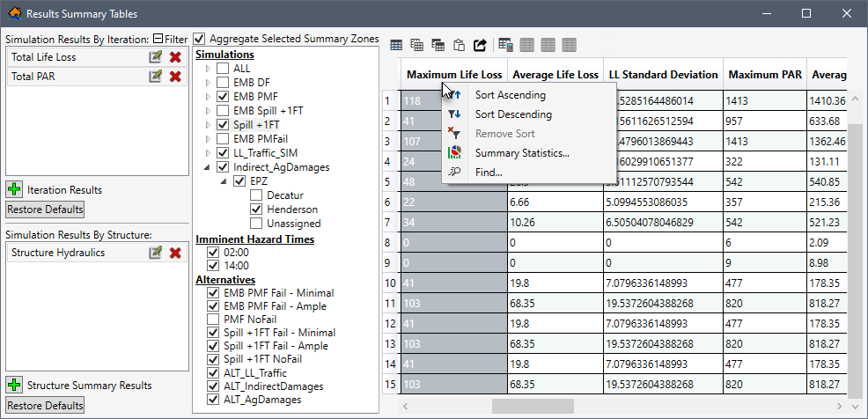Select row header 15 in table
The image size is (868, 419).
pyautogui.click(x=390, y=384)
